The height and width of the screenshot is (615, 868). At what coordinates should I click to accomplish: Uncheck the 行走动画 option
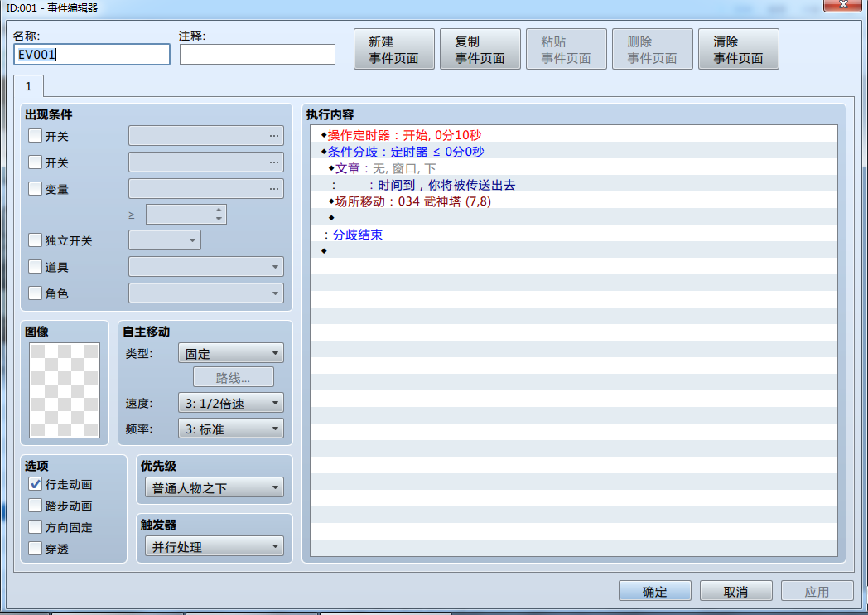[35, 484]
